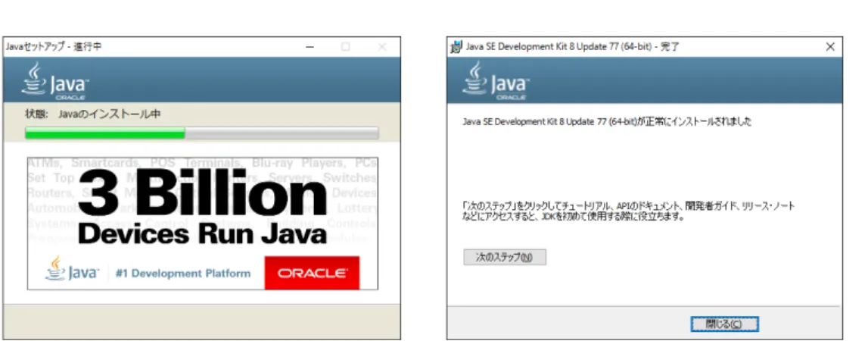Click the status text 'Javaのインストール中'
868x341 pixels.
(110, 114)
